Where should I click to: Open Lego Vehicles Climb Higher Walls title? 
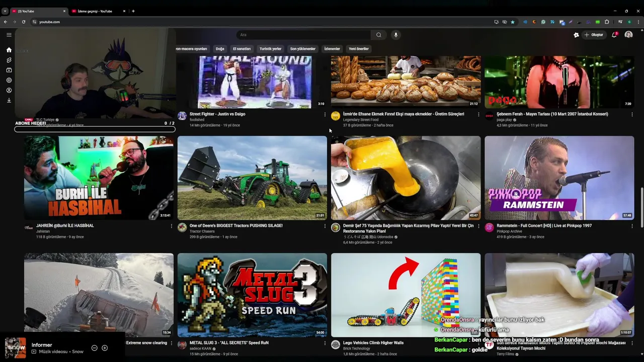tap(373, 343)
